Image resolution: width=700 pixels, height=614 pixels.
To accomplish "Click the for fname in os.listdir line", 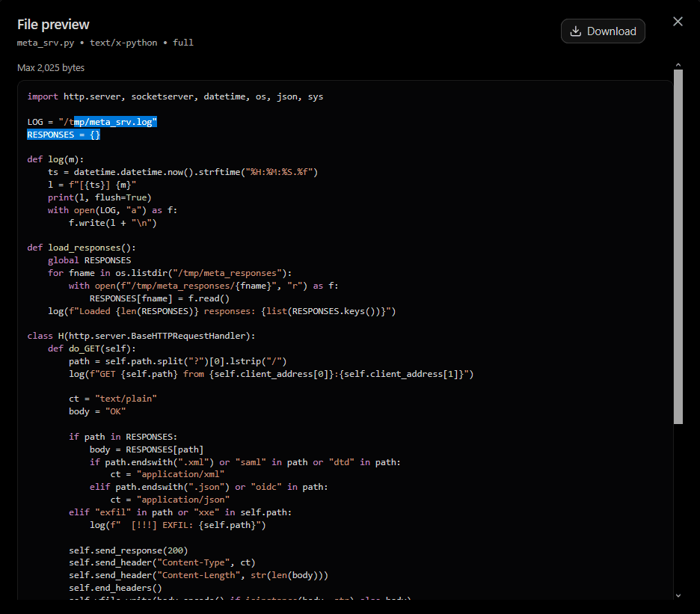I will pyautogui.click(x=170, y=273).
